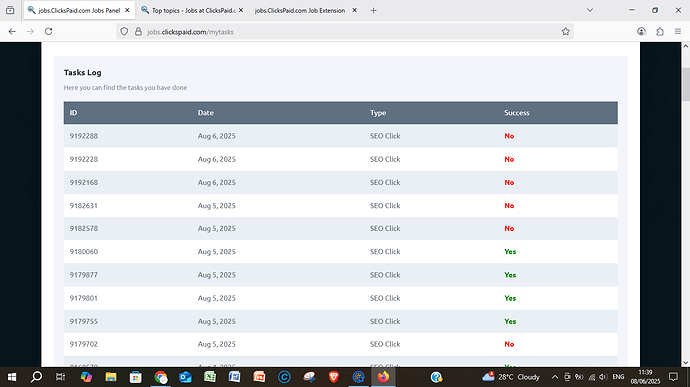The width and height of the screenshot is (690, 387).
Task: Switch to Top topics - Jobs tab
Action: pyautogui.click(x=189, y=10)
